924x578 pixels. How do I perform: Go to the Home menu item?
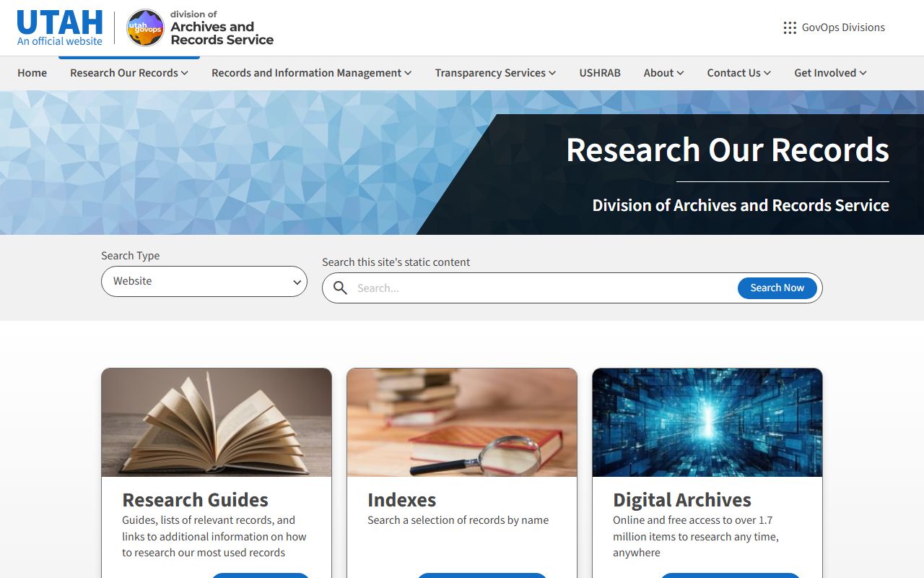pos(32,73)
